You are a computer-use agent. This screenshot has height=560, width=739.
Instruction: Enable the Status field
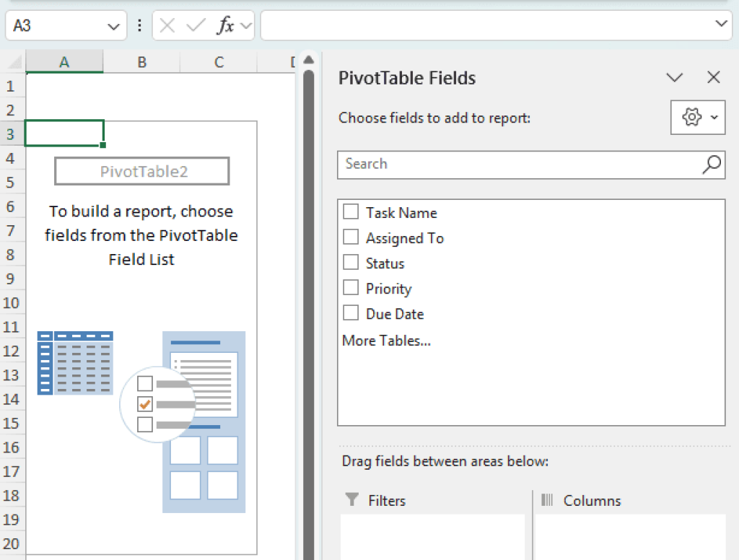[x=351, y=263]
